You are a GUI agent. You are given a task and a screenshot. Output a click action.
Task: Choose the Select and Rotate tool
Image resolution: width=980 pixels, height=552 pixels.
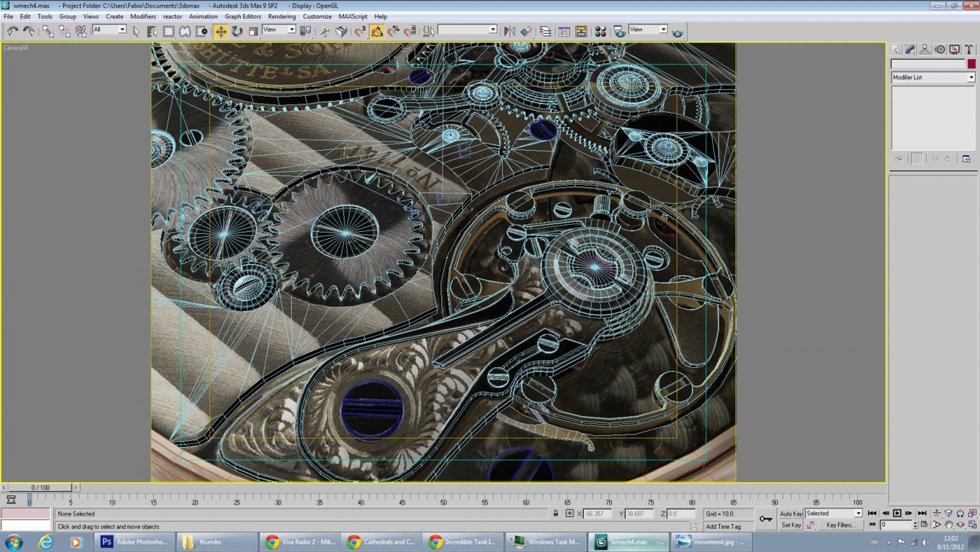pyautogui.click(x=237, y=32)
